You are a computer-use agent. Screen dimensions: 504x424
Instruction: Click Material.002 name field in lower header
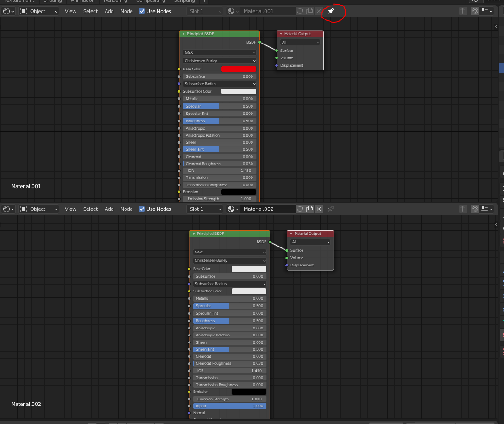268,209
